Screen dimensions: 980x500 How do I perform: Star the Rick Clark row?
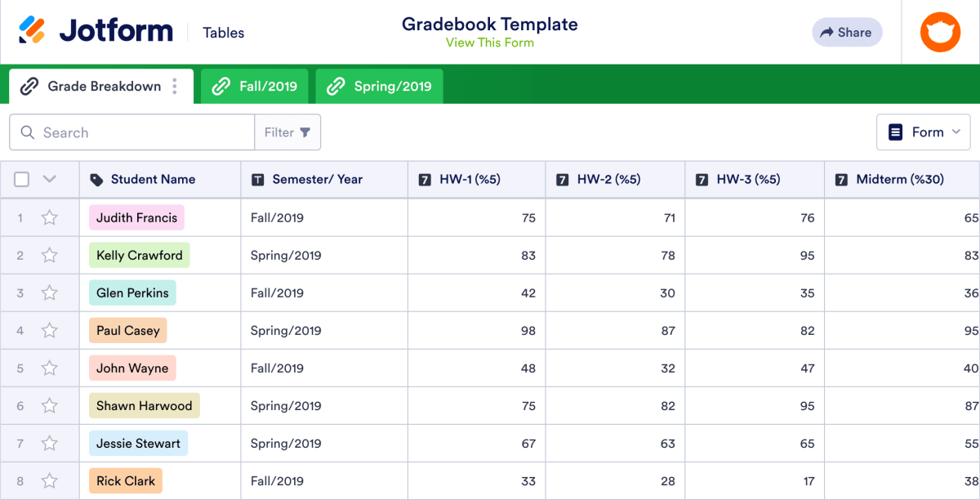point(50,480)
